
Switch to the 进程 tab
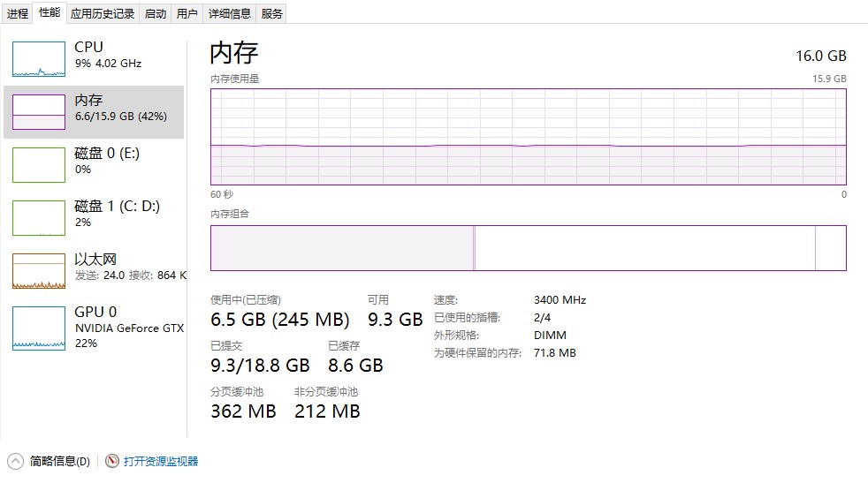(x=18, y=13)
